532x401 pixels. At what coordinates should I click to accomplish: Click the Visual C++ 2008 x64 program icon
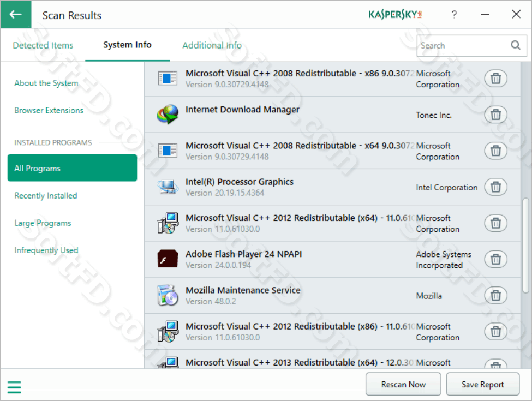(x=168, y=151)
